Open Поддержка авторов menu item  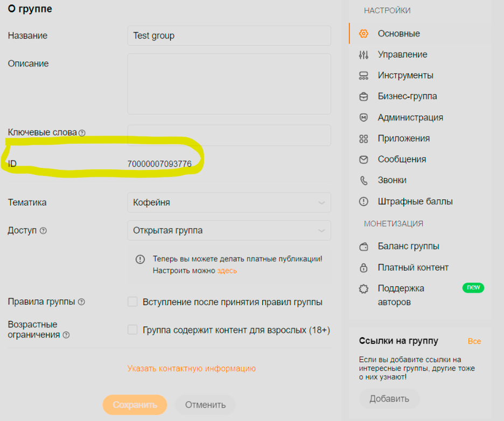(x=401, y=289)
